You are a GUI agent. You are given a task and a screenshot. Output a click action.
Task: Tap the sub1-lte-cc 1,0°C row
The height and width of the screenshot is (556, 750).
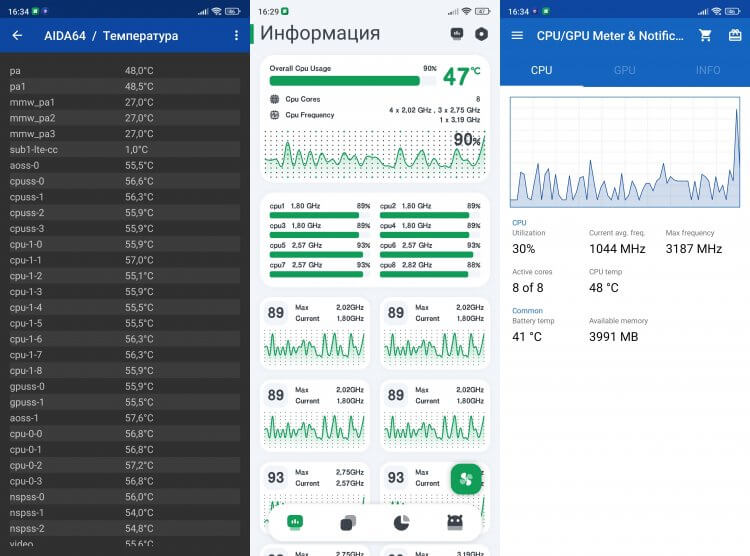click(124, 150)
